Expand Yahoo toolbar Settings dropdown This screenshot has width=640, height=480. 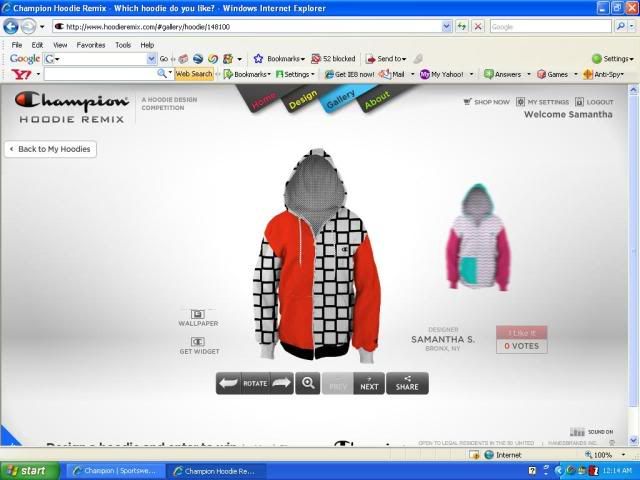pos(313,75)
